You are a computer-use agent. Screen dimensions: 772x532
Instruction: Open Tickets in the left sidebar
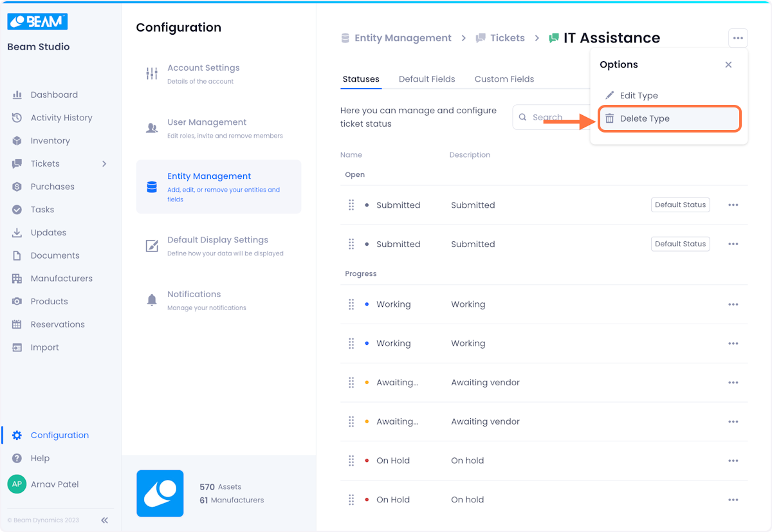45,163
